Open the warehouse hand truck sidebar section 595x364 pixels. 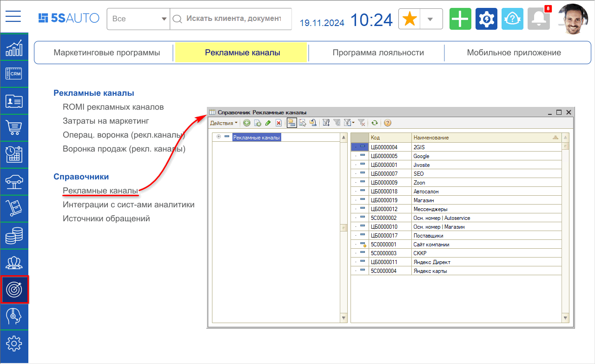14,208
